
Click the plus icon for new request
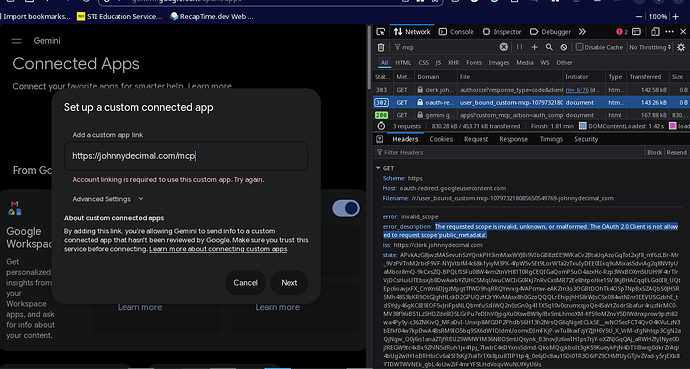(534, 47)
